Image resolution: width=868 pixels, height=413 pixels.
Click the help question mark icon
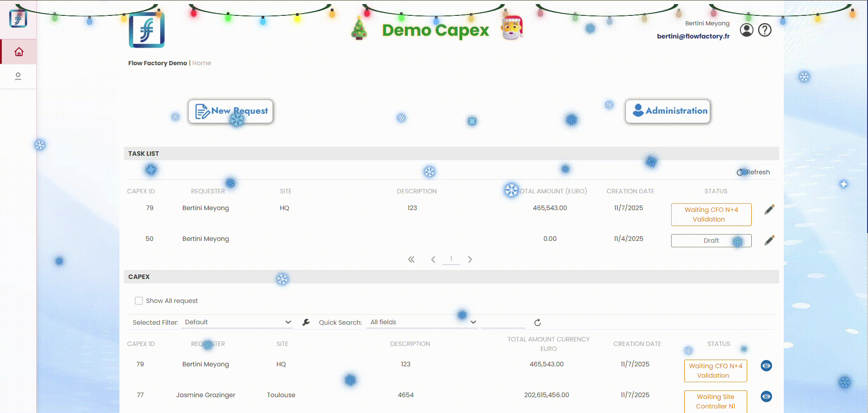(x=764, y=30)
